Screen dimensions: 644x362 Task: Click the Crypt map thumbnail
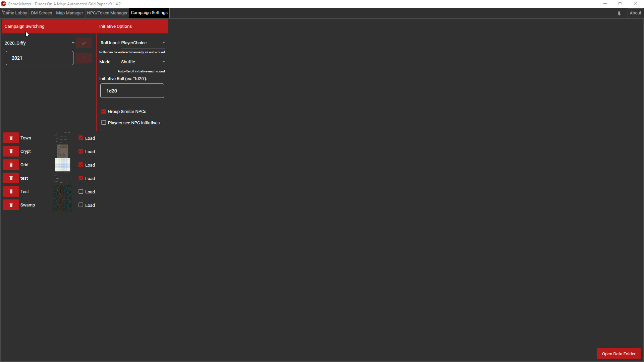pos(62,151)
